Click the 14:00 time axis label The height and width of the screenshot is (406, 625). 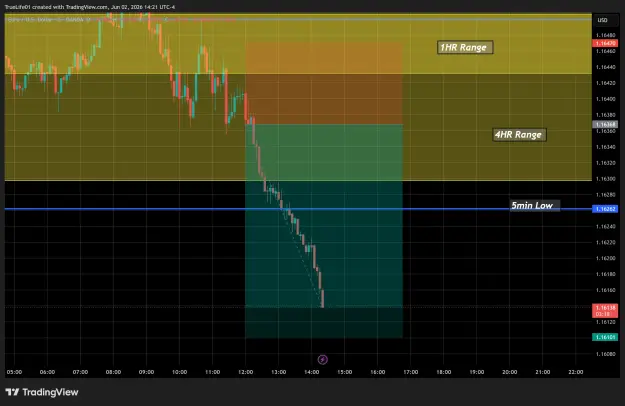pyautogui.click(x=312, y=372)
